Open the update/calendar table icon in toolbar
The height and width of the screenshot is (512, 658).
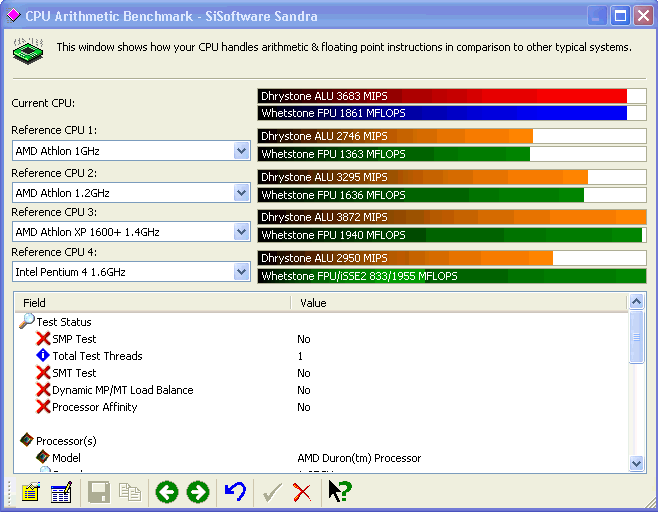pos(61,492)
